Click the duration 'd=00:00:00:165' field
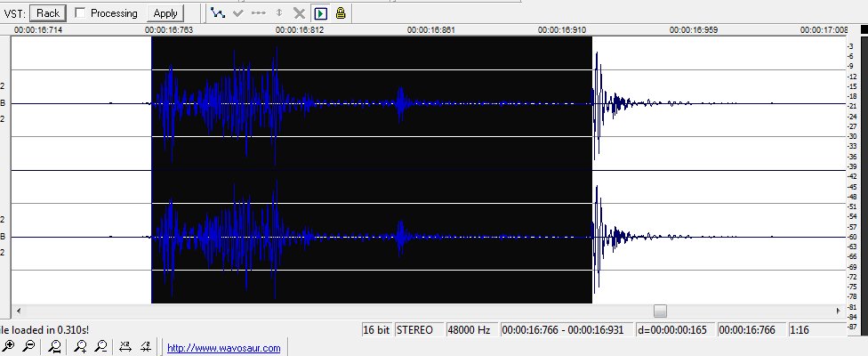 674,330
